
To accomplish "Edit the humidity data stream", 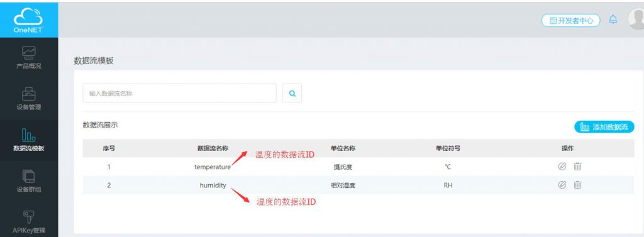I will [x=562, y=185].
